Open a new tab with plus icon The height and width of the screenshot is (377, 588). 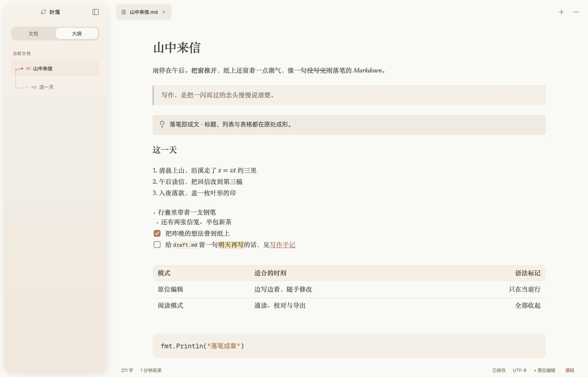coord(561,12)
